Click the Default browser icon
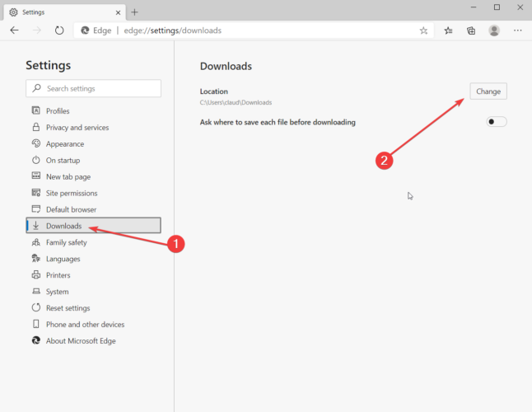Image resolution: width=532 pixels, height=412 pixels. coord(36,208)
